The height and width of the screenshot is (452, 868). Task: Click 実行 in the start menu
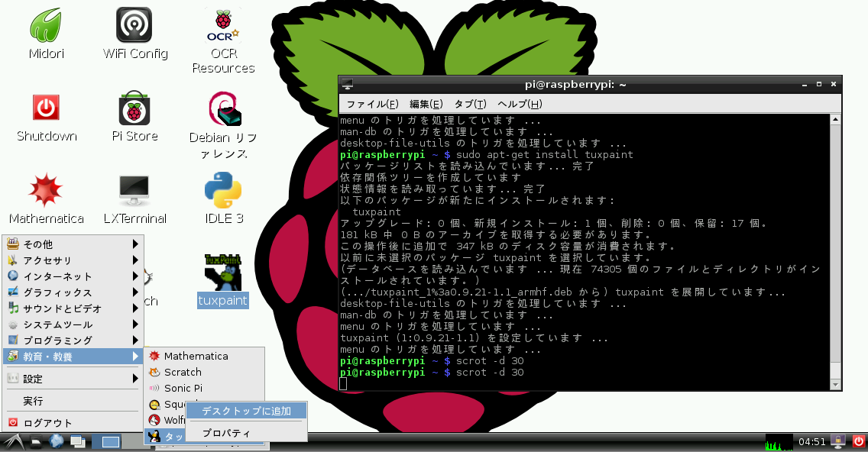73,401
